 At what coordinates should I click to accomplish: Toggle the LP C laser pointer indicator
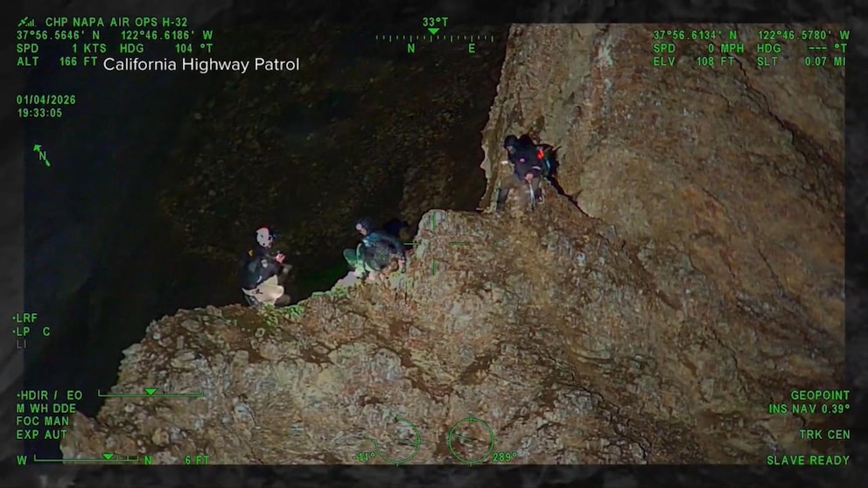(x=32, y=331)
